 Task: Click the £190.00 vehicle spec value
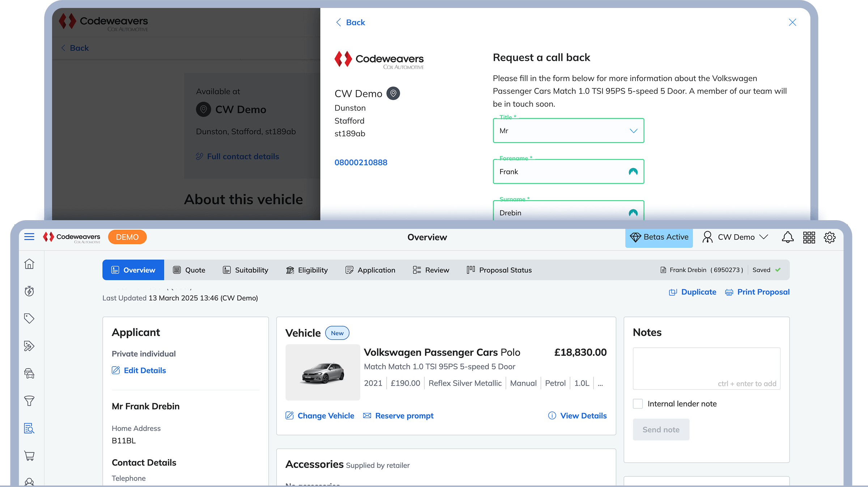click(x=405, y=383)
